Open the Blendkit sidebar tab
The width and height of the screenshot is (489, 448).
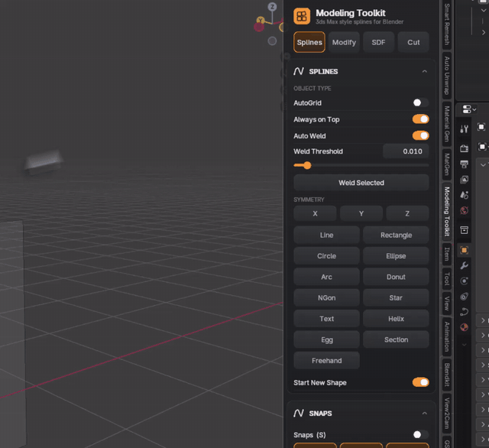click(x=447, y=375)
